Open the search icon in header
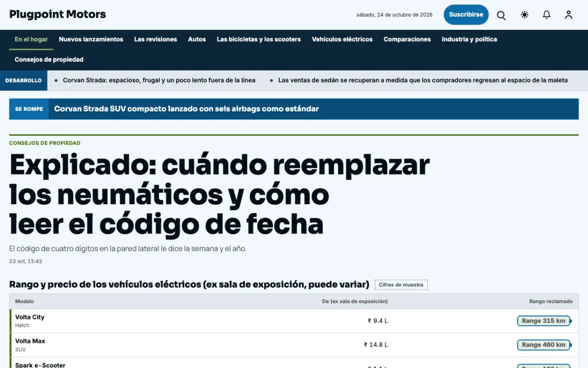 coord(501,15)
